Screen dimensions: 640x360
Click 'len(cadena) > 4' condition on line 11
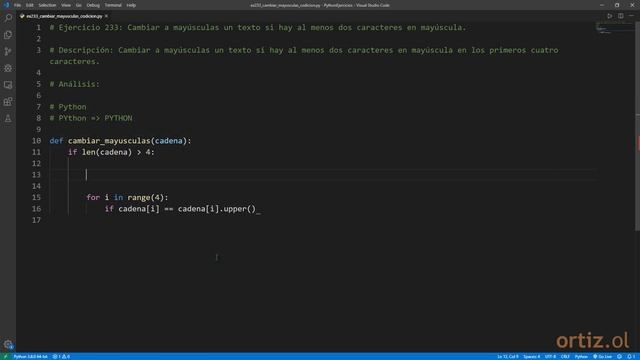tap(116, 152)
